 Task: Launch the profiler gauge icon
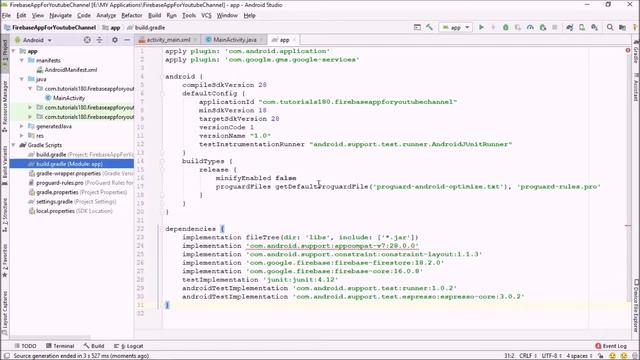530,27
